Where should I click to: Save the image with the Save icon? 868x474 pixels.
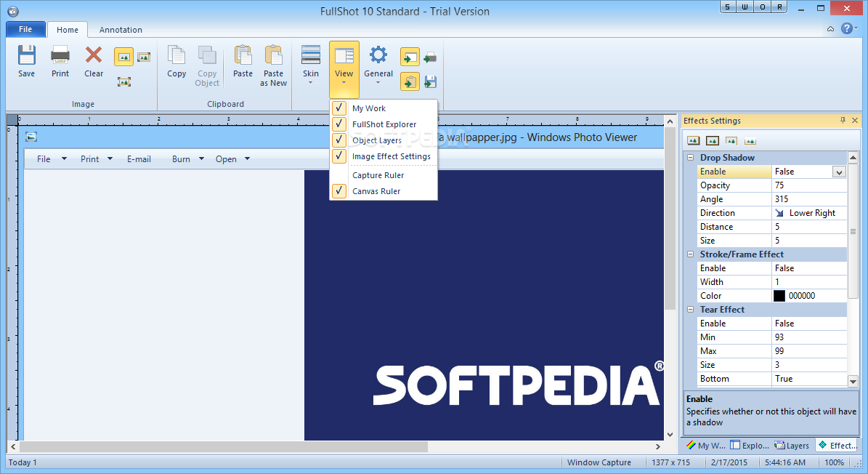click(x=27, y=62)
